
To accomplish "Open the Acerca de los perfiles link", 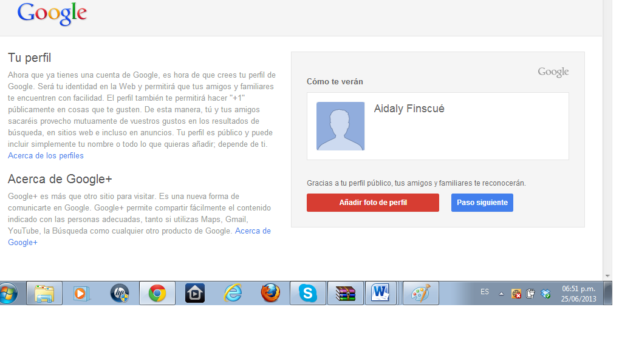I will (x=45, y=155).
